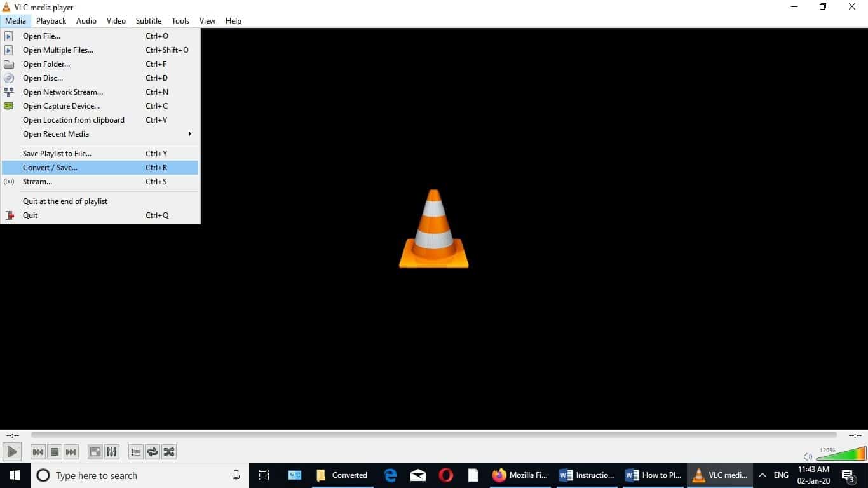Viewport: 868px width, 488px height.
Task: Click the broadcast icon beside Stream
Action: click(9, 182)
